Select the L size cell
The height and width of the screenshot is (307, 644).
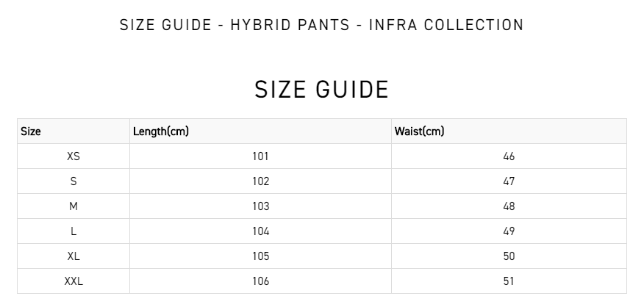point(74,231)
